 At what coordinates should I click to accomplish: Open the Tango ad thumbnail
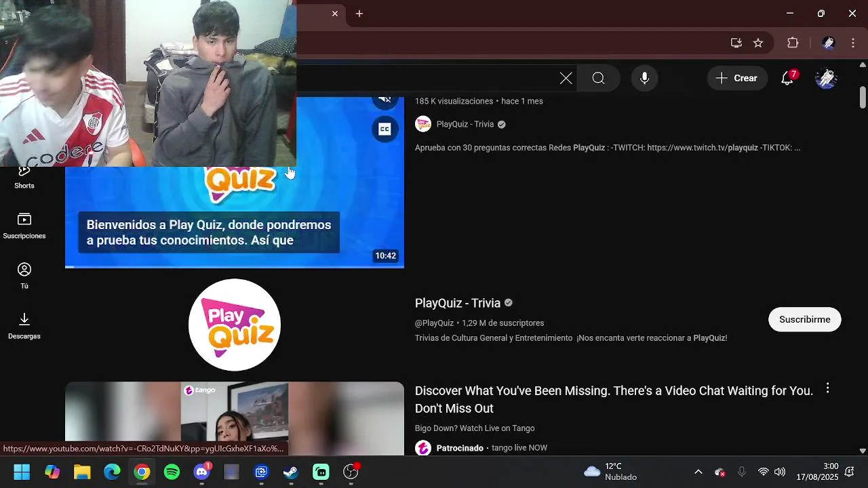pyautogui.click(x=235, y=419)
